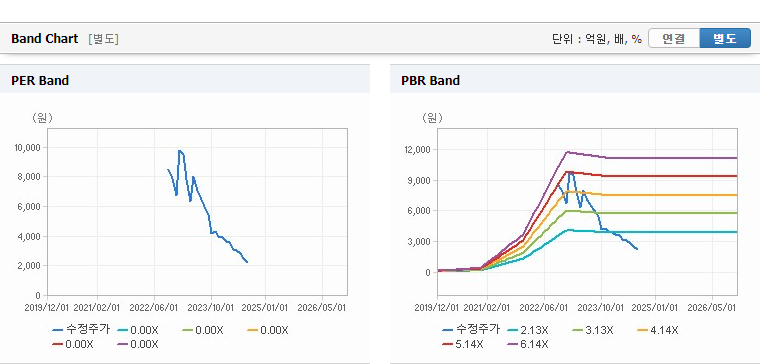Toggle orange 0.00X series in PER legend
This screenshot has width=760, height=364.
[x=268, y=330]
